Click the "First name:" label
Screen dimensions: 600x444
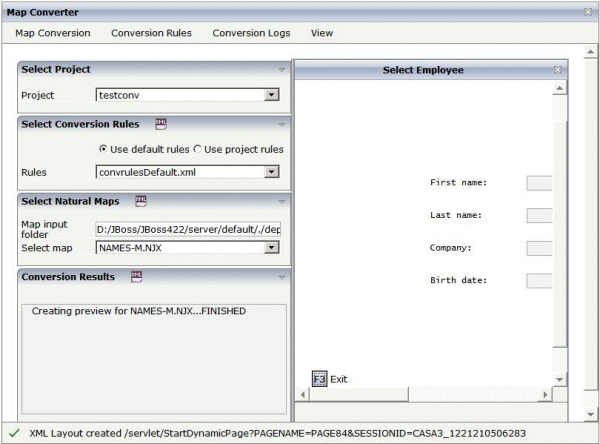pyautogui.click(x=458, y=183)
